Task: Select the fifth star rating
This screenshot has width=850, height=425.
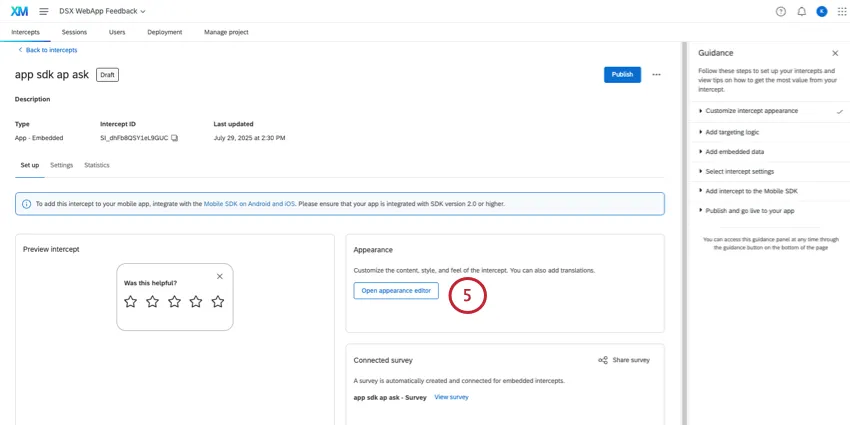Action: pos(218,301)
